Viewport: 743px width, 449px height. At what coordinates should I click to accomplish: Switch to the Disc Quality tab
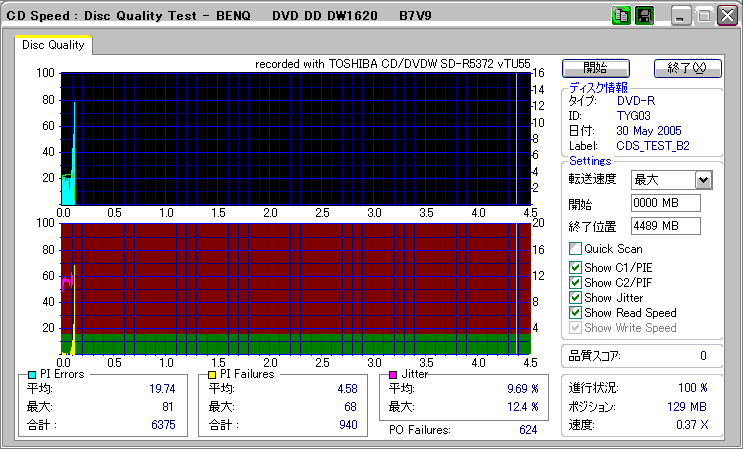[53, 45]
